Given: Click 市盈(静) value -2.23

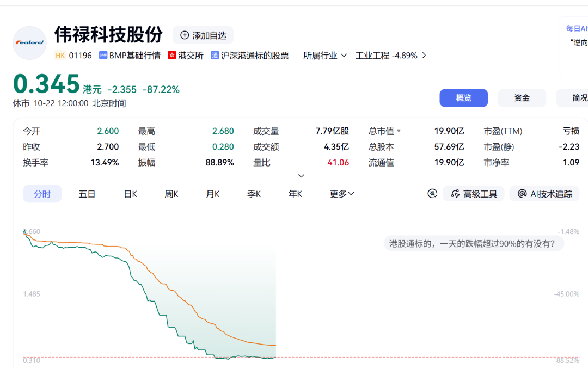Looking at the screenshot, I should point(569,146).
